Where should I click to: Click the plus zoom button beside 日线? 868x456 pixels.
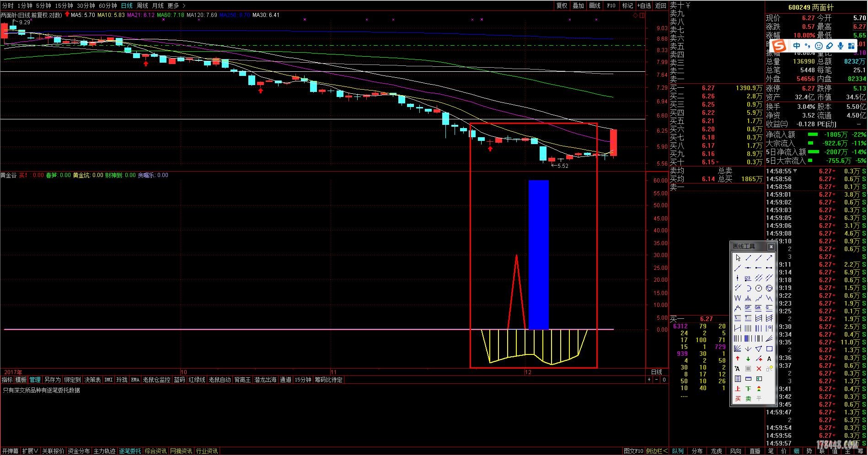[649, 380]
